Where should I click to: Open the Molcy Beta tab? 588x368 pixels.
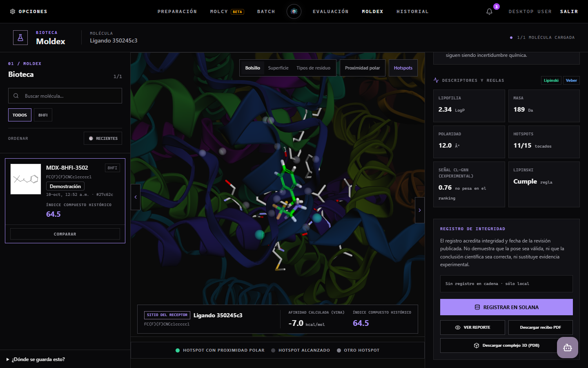coord(227,11)
